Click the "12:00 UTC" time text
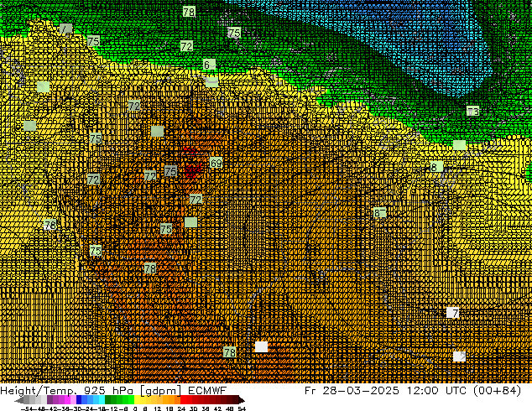 (x=438, y=391)
